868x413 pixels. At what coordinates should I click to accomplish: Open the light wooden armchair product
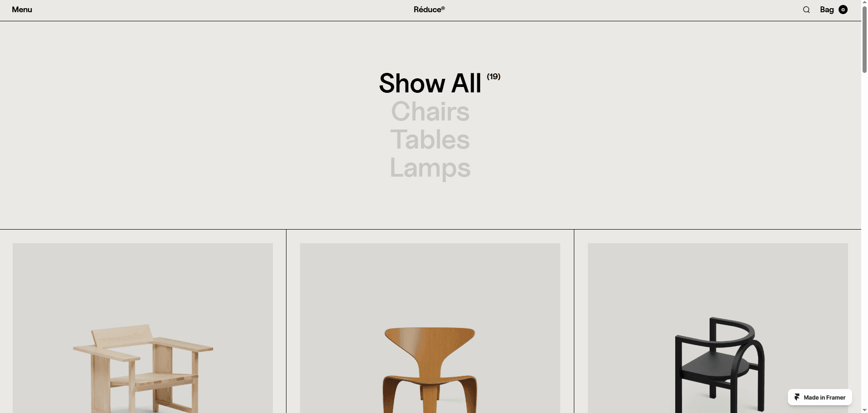point(143,368)
